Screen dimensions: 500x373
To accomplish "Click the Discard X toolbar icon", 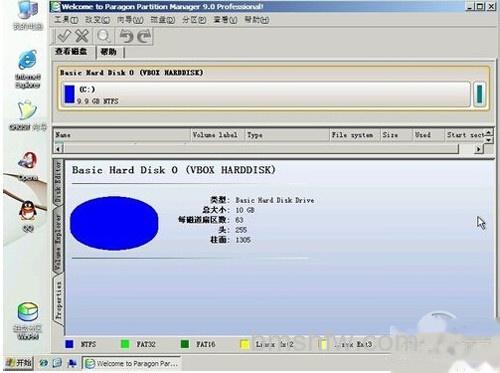I will (x=82, y=36).
